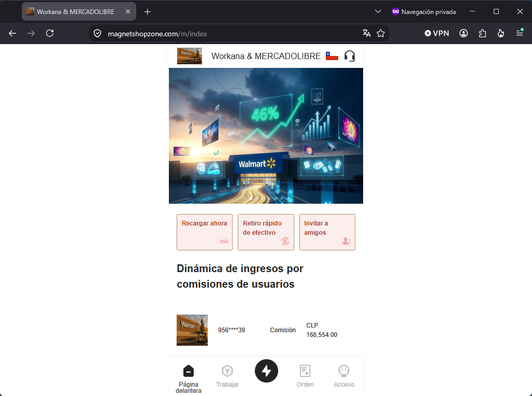Open customer support via the headset icon

coord(350,56)
